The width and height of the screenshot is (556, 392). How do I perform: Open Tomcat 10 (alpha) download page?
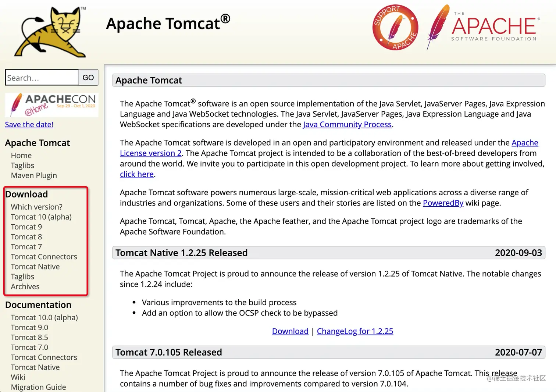tap(41, 217)
